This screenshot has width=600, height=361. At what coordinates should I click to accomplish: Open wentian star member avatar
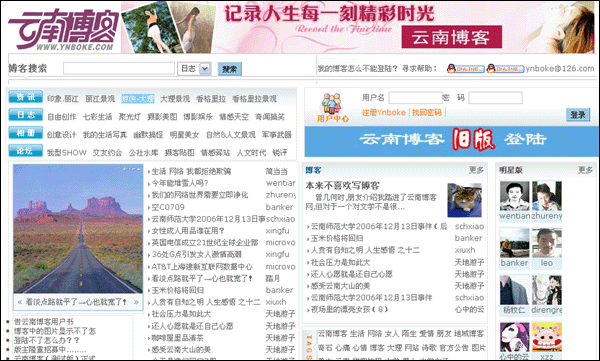click(514, 196)
